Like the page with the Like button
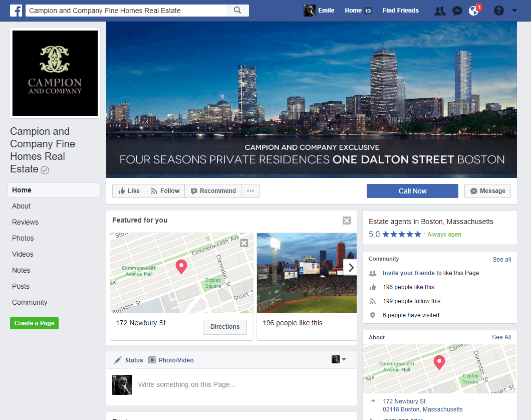 129,191
